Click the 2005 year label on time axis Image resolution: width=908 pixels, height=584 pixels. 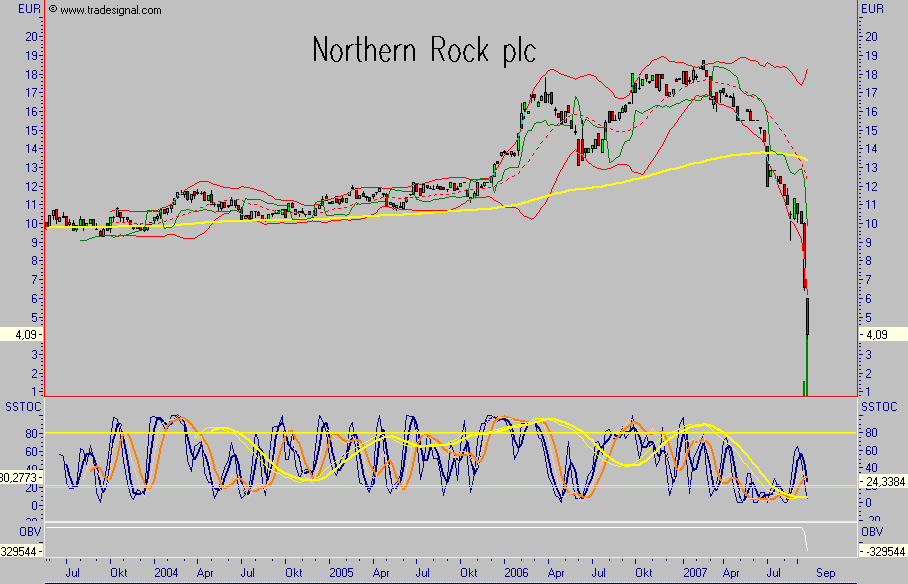click(x=340, y=572)
